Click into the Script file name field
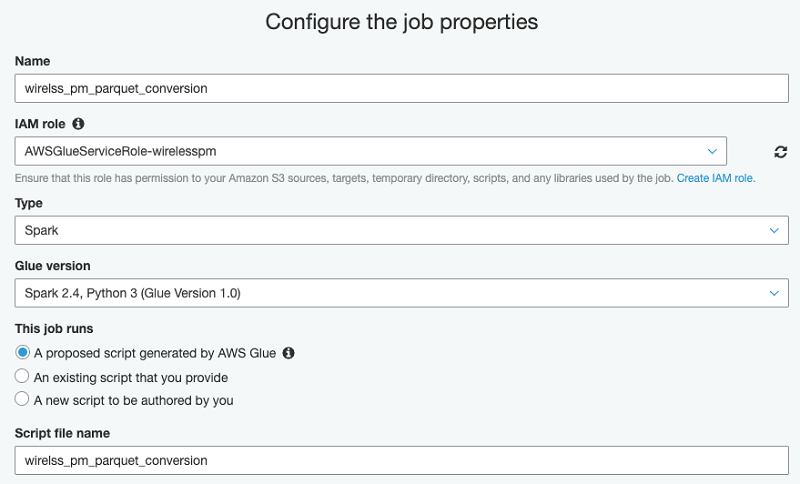The image size is (800, 484). pyautogui.click(x=400, y=460)
